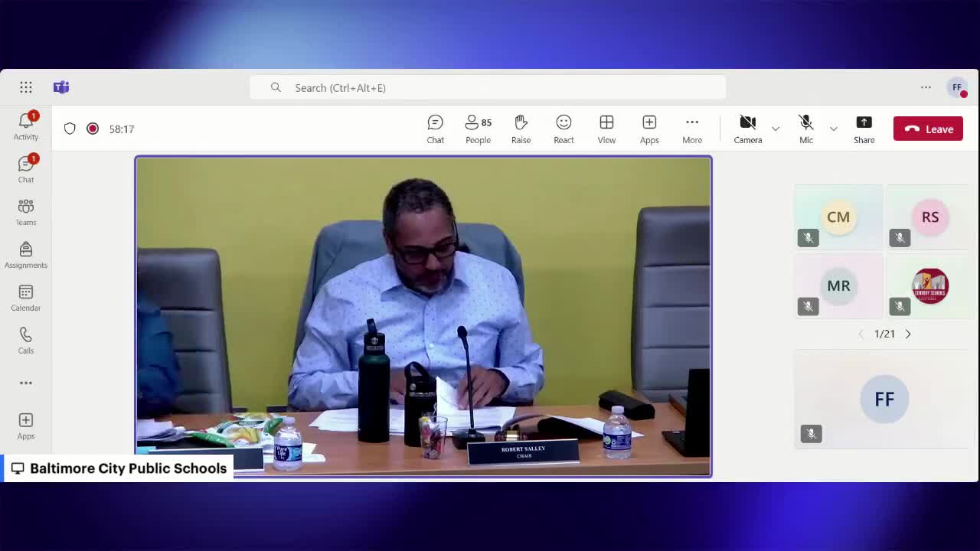Select the FF self-view tile
This screenshot has height=551, width=980.
[884, 399]
